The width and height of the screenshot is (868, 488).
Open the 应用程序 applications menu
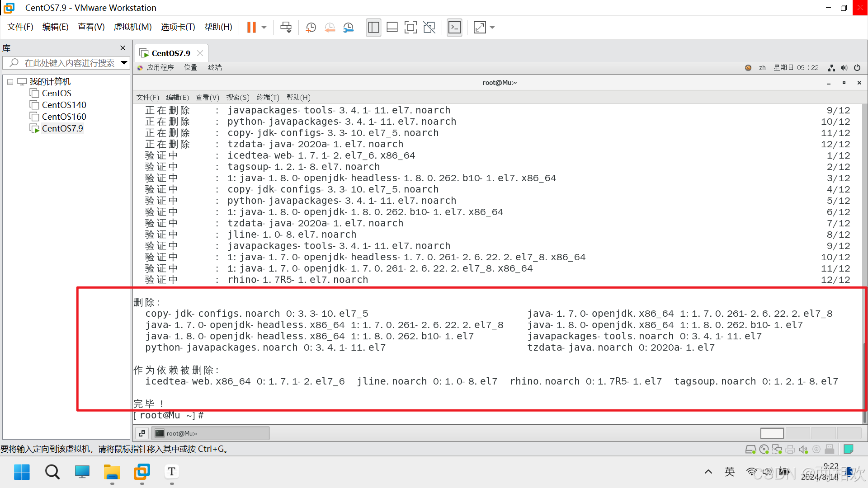[x=160, y=68]
